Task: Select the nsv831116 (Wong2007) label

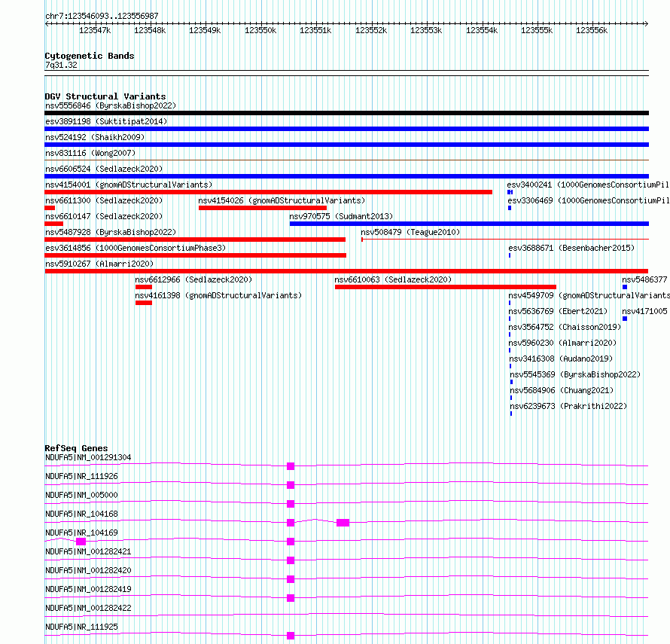Action: point(90,153)
